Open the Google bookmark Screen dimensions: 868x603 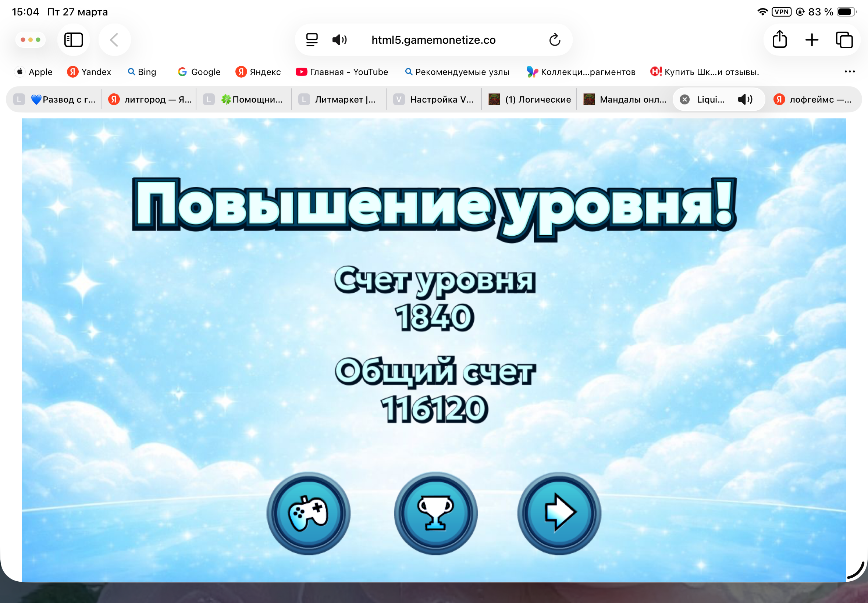pyautogui.click(x=199, y=72)
